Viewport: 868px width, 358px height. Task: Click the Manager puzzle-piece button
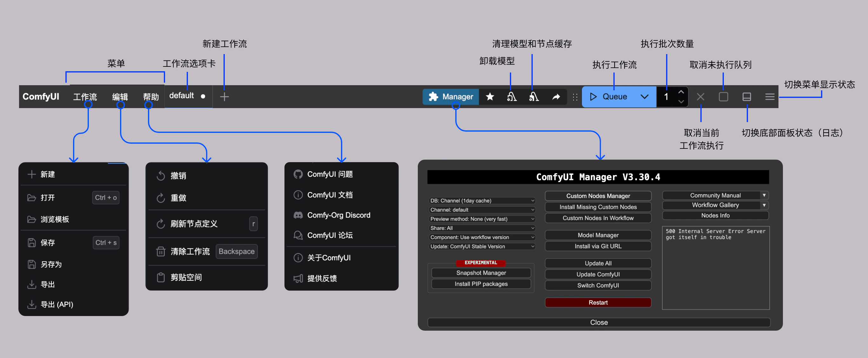click(x=451, y=97)
